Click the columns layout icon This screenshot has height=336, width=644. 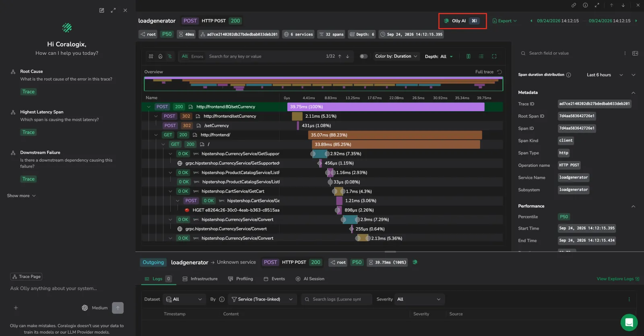pos(468,56)
